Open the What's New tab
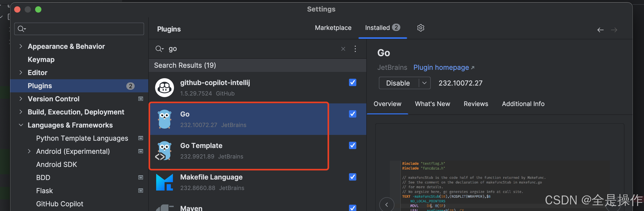This screenshot has height=211, width=644. tap(432, 104)
